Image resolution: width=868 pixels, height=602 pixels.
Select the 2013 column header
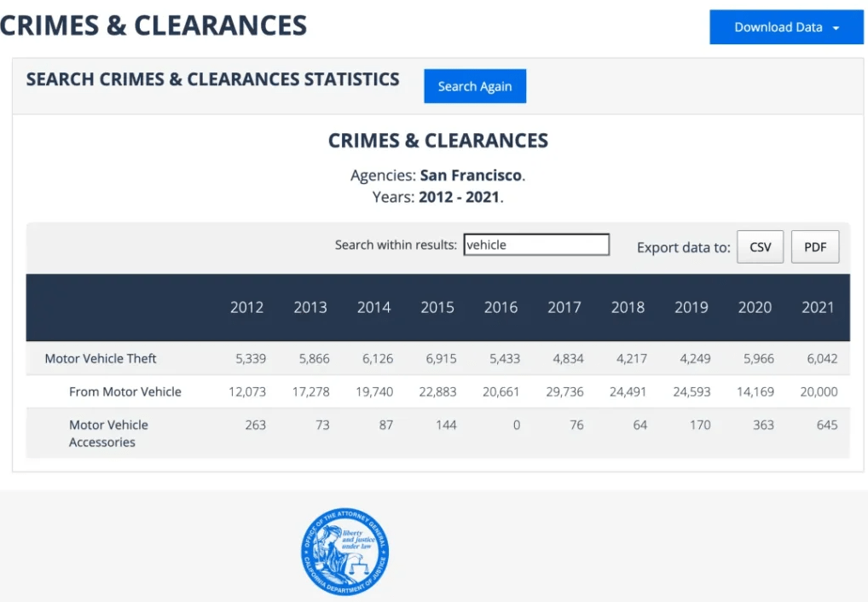pos(310,308)
